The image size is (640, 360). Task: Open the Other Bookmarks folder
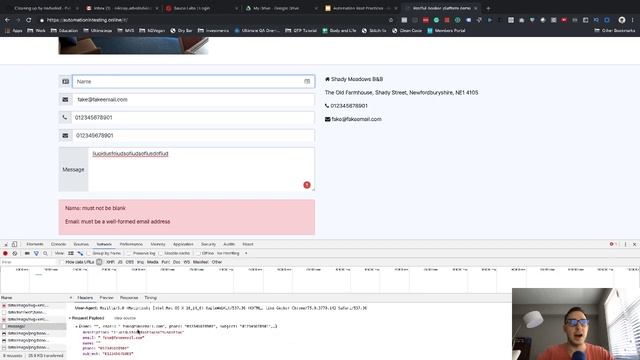615,31
